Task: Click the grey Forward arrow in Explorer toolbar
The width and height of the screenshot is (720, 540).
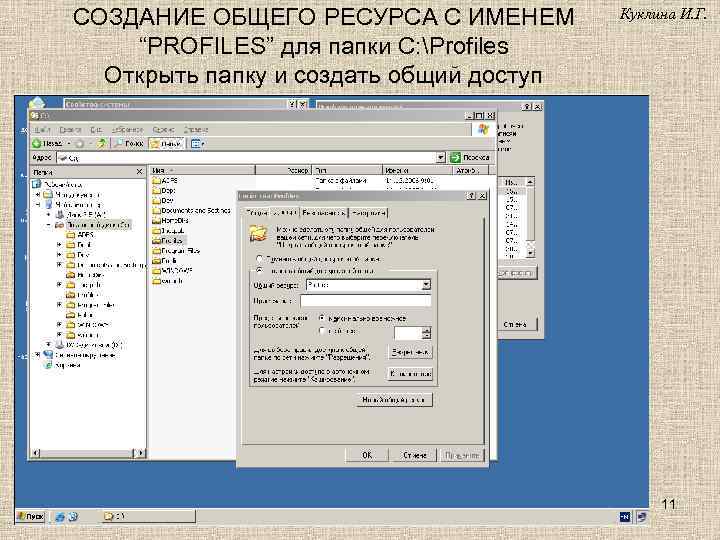Action: click(x=80, y=144)
